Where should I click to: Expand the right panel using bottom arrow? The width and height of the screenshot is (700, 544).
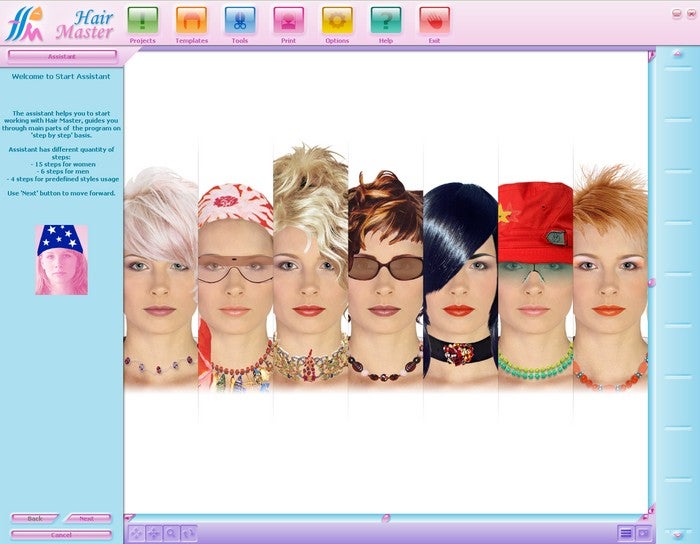pos(678,535)
